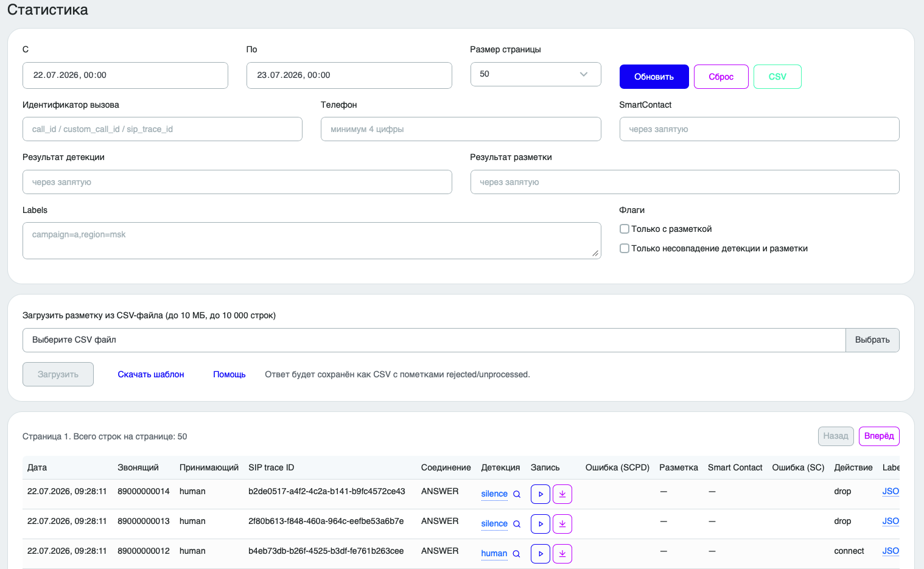Click the 'connect' action cell
Viewport: 924px width, 569px height.
tap(849, 551)
